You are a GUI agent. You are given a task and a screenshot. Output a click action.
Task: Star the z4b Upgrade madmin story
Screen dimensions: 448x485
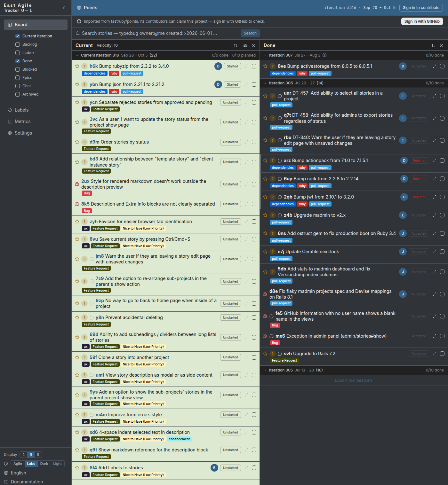tap(265, 215)
